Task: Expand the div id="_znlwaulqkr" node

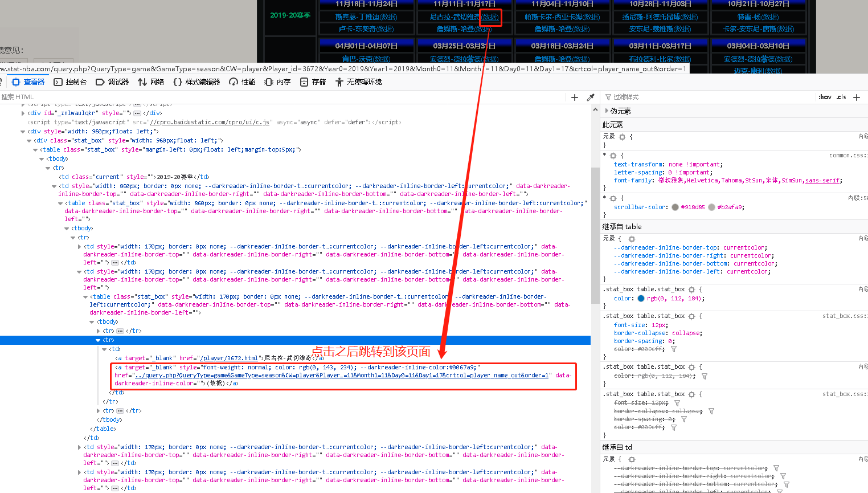Action: coord(23,113)
